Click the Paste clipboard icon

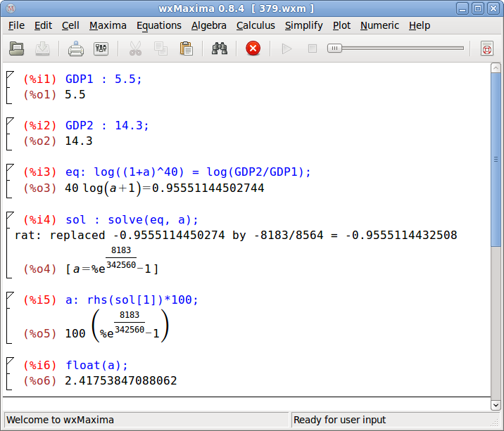coord(186,49)
